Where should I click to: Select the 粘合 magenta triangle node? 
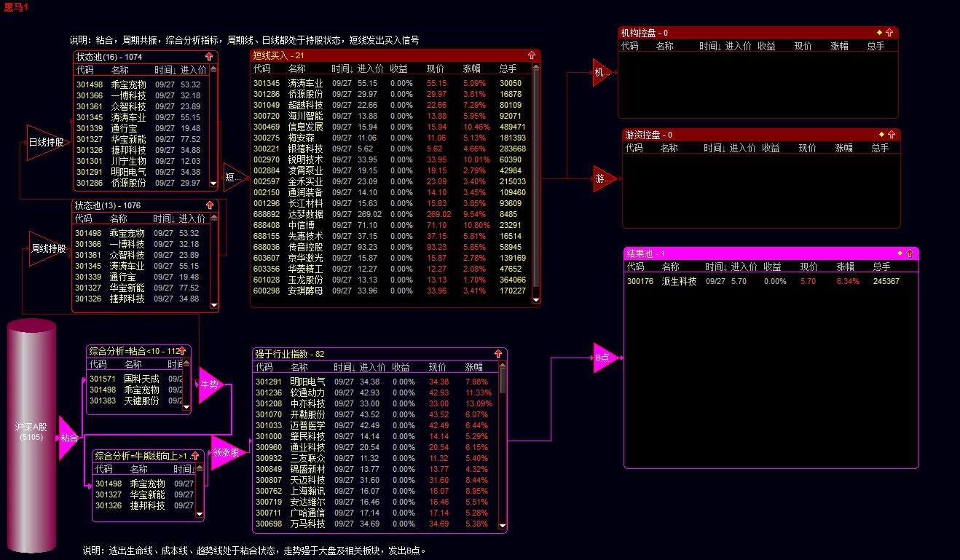(69, 438)
